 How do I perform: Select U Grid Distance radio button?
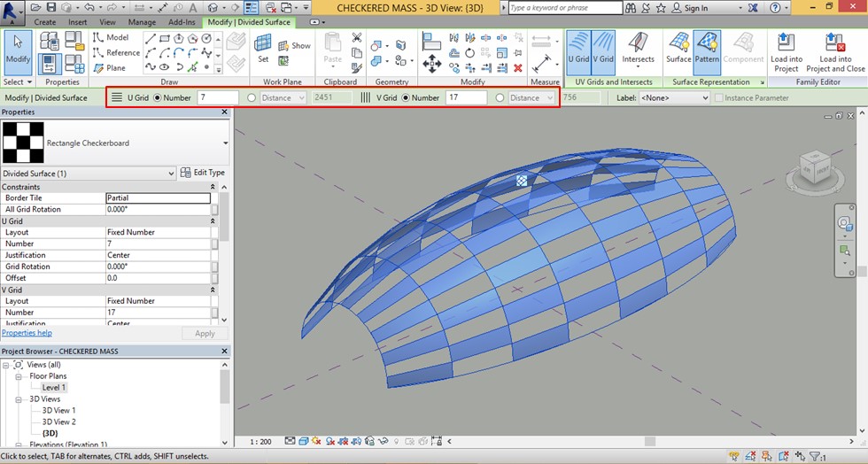252,98
